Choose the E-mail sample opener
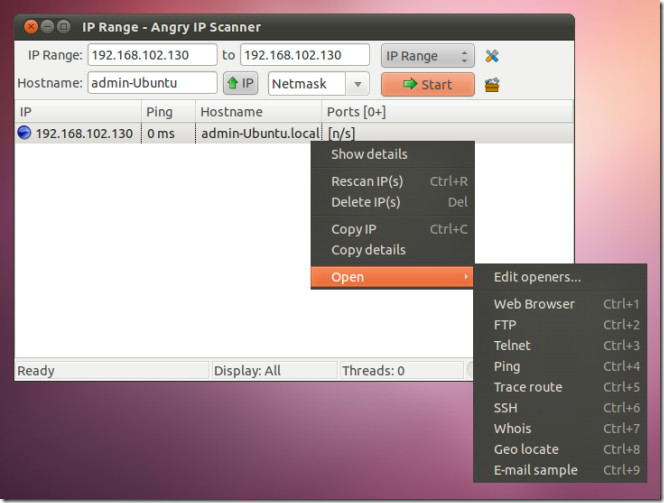 coord(560,470)
